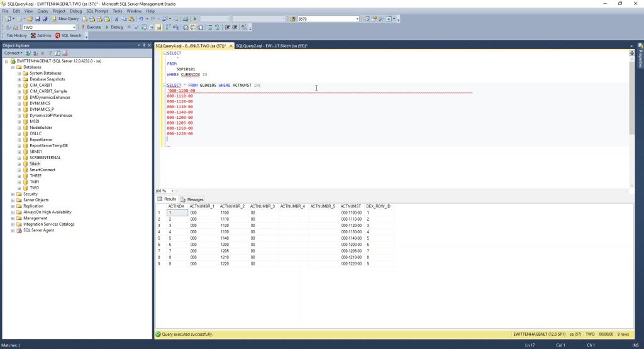Select the ACTNUMST column header

350,206
